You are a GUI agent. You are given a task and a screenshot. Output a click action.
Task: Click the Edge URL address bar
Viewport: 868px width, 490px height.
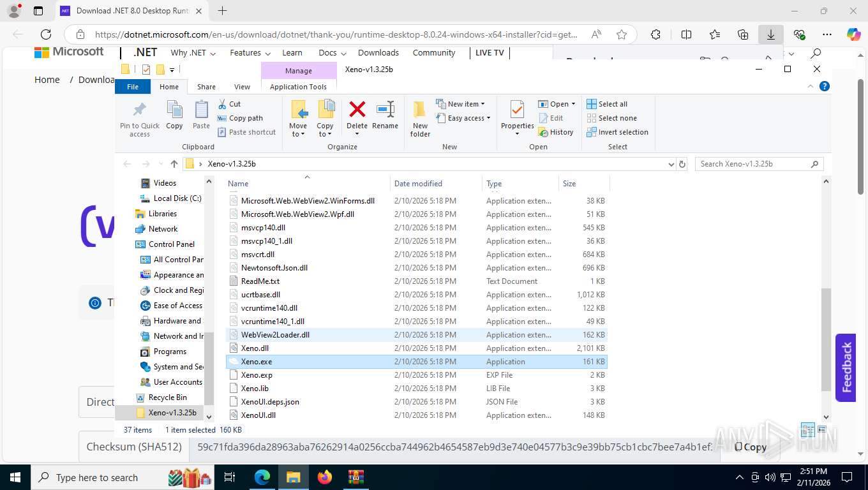click(336, 34)
